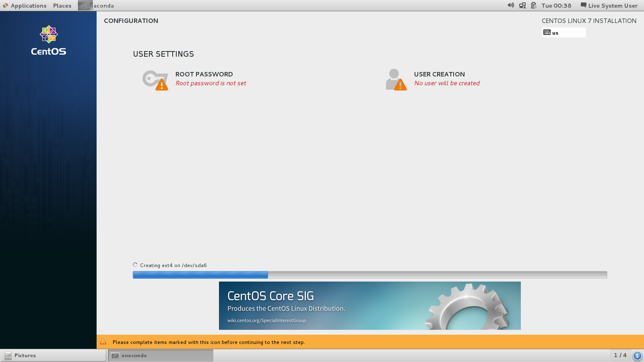Click the CONFIGURATION heading
Screen dimensions: 644x362
131,21
